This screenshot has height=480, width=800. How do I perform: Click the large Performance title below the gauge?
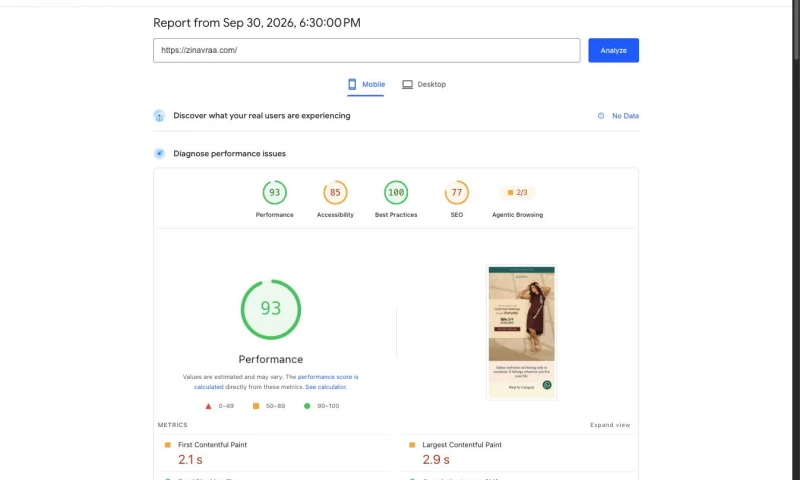[x=271, y=359]
